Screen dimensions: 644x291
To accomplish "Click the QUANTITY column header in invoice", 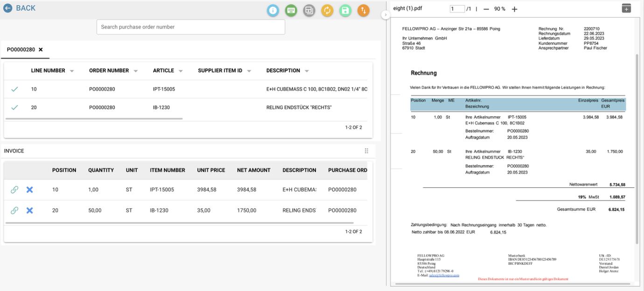I will pos(101,170).
